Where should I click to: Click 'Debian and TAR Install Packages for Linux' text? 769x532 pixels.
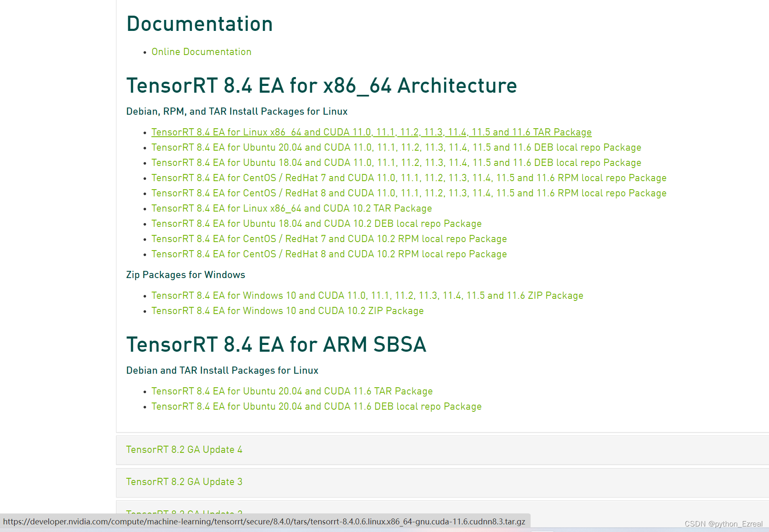pyautogui.click(x=222, y=370)
